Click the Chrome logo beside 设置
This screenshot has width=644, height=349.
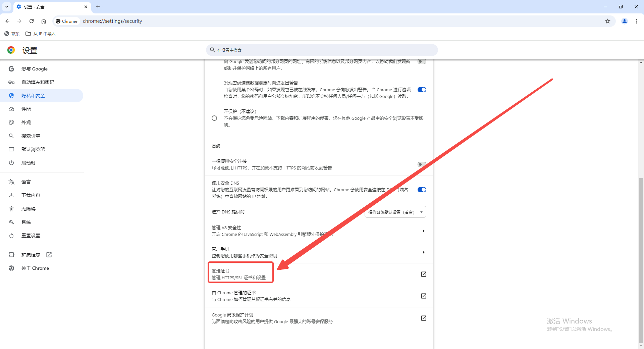tap(11, 50)
